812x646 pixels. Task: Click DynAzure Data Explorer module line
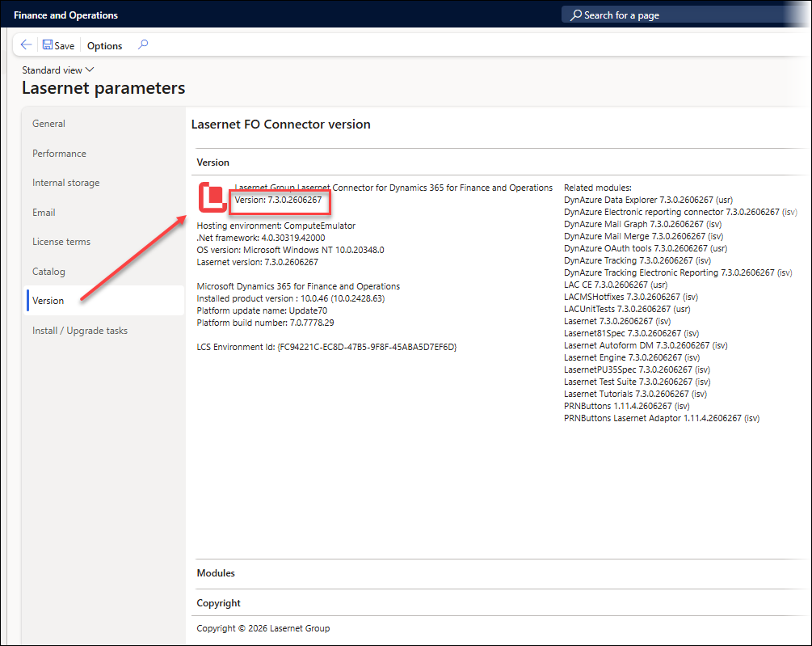tap(648, 200)
